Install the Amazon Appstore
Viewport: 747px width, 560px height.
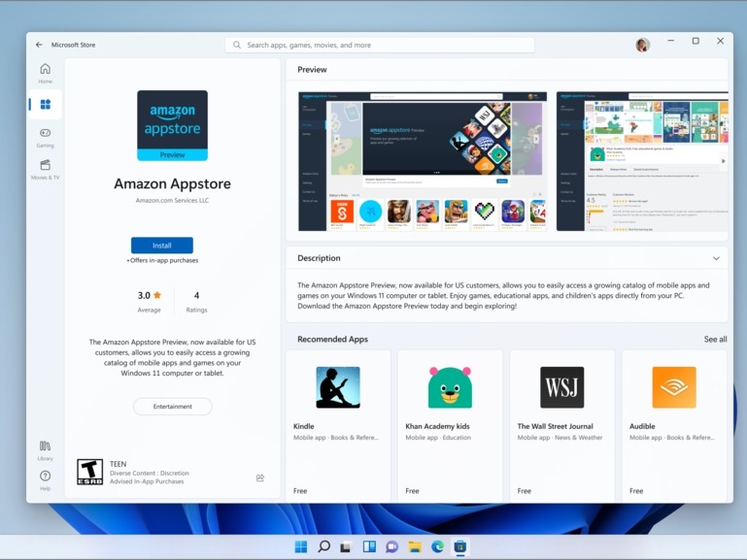click(x=162, y=246)
